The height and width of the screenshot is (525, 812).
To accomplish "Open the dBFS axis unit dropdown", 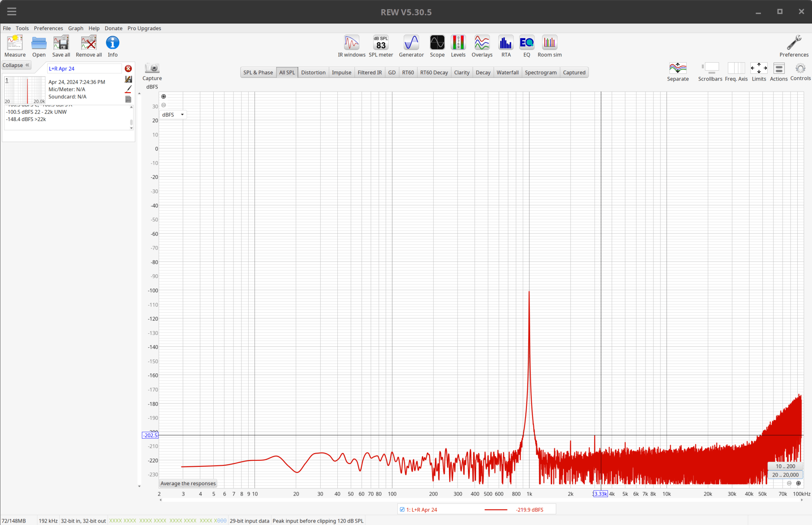I will click(x=173, y=115).
